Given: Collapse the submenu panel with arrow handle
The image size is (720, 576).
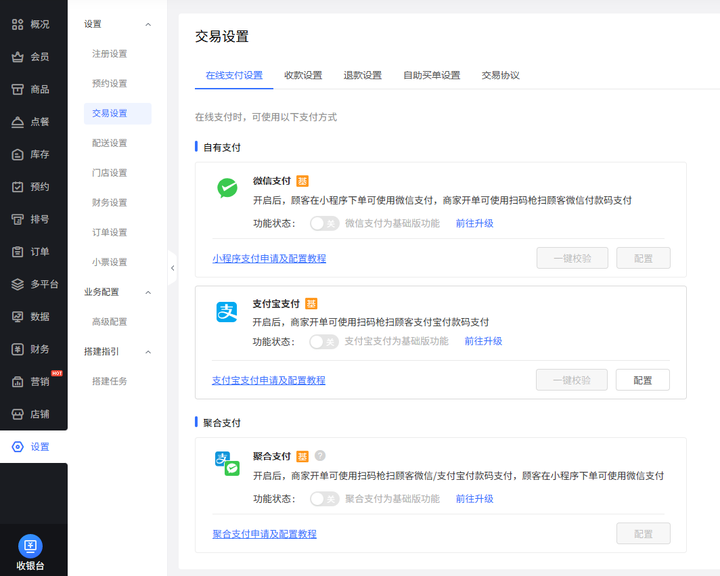Looking at the screenshot, I should pos(173,268).
